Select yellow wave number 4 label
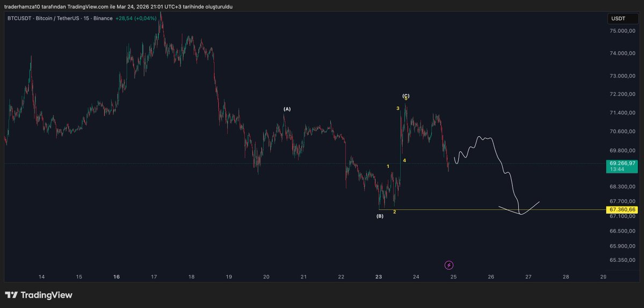Image resolution: width=644 pixels, height=308 pixels. click(x=404, y=160)
